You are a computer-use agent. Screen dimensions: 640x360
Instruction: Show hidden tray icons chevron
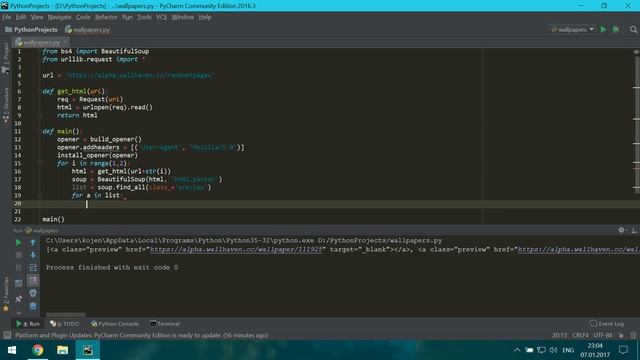pos(517,350)
